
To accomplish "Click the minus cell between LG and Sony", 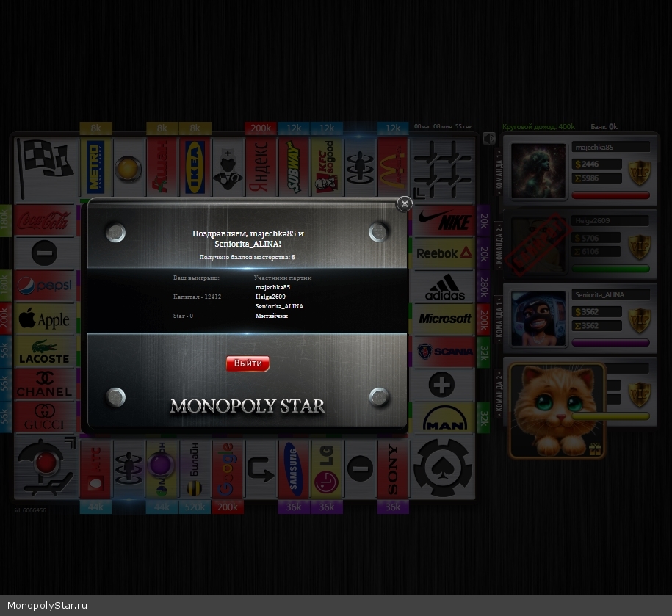I will coord(360,469).
